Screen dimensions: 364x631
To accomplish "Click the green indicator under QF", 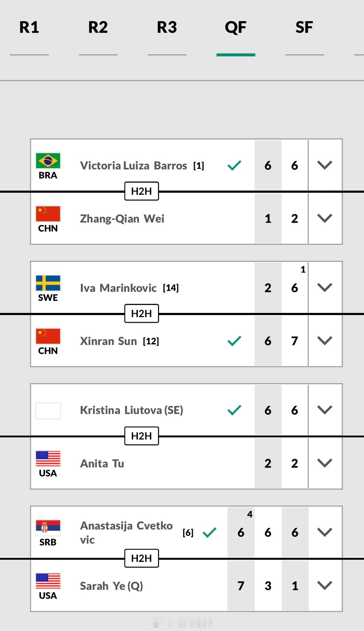I will pyautogui.click(x=236, y=54).
